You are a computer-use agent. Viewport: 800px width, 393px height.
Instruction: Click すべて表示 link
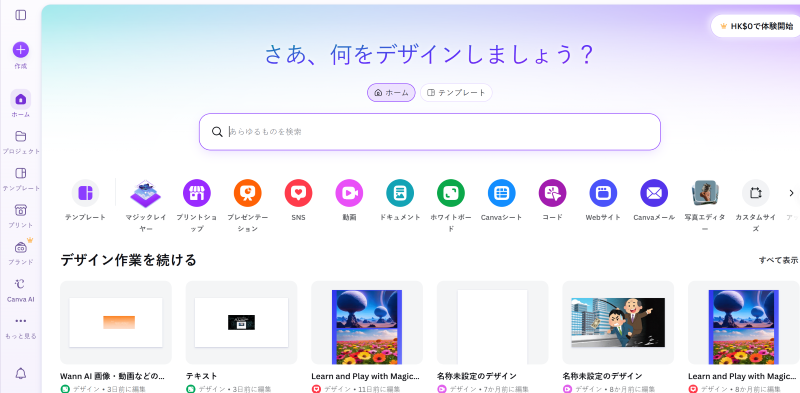click(x=779, y=260)
